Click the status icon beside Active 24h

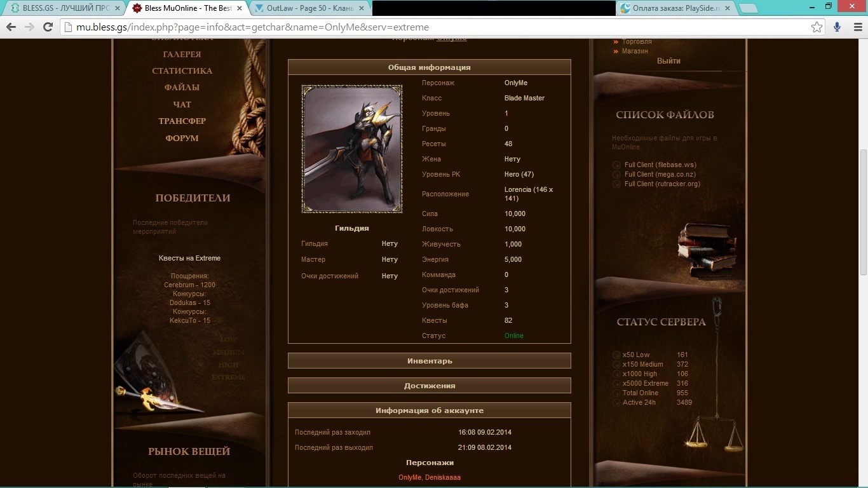pos(616,403)
